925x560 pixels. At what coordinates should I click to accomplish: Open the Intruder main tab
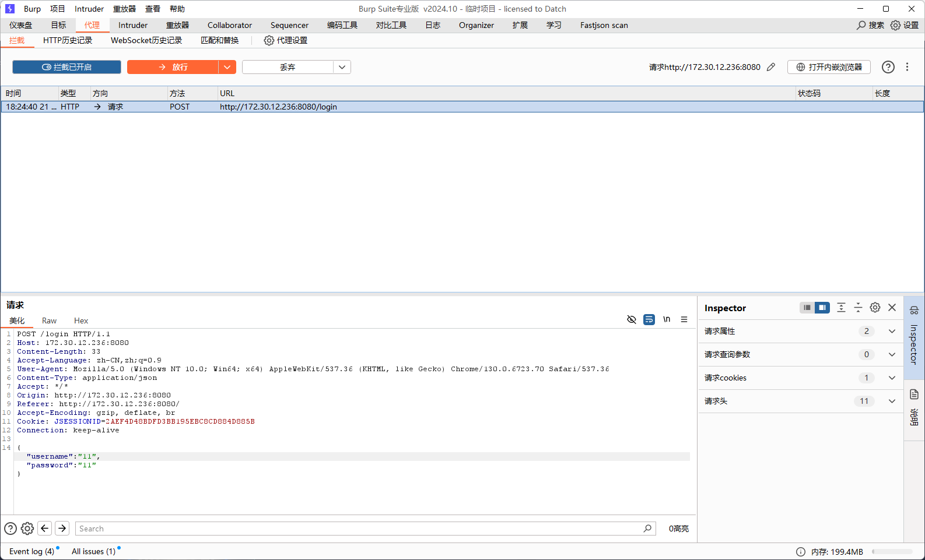(133, 25)
